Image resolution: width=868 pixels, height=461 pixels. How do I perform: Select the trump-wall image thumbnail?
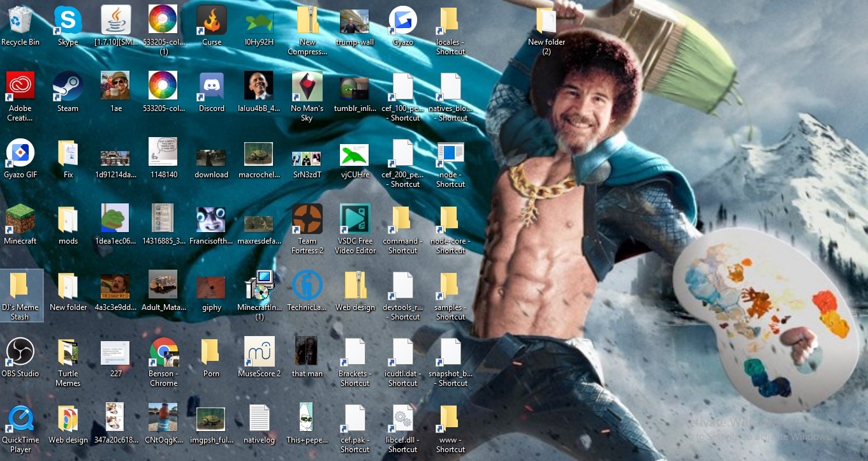click(355, 21)
